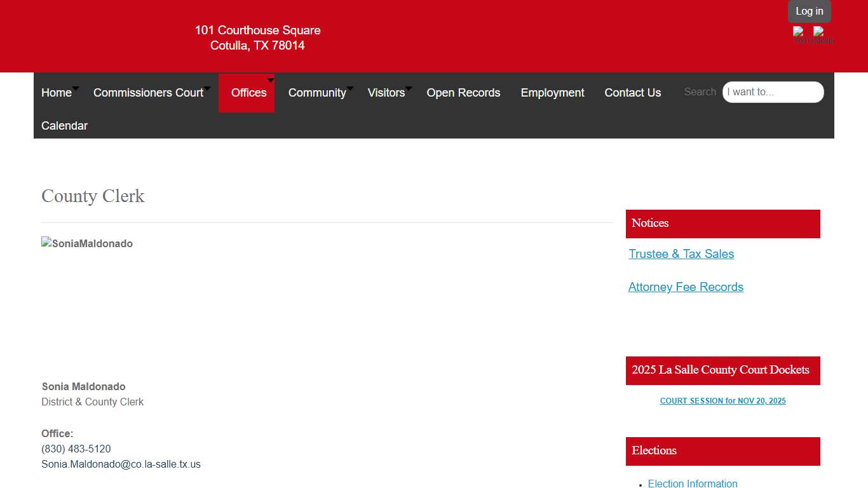Expand the Community menu dropdown arrow

coord(350,88)
